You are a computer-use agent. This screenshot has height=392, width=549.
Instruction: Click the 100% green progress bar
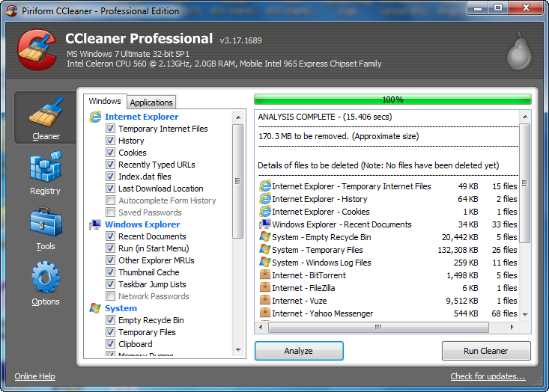click(x=392, y=99)
